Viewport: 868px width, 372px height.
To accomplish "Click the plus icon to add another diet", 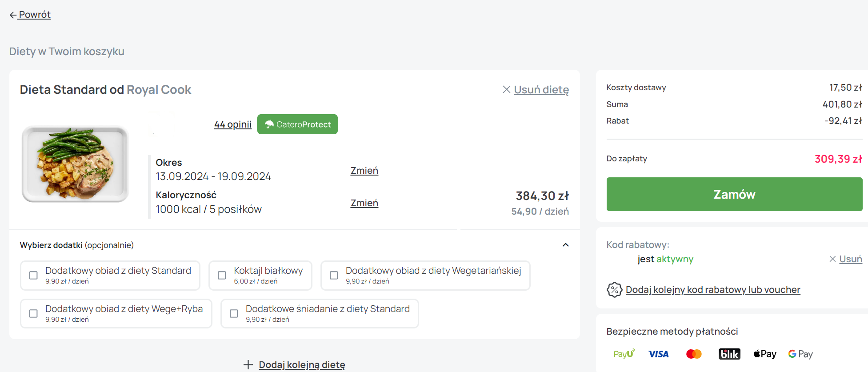I will (x=248, y=365).
